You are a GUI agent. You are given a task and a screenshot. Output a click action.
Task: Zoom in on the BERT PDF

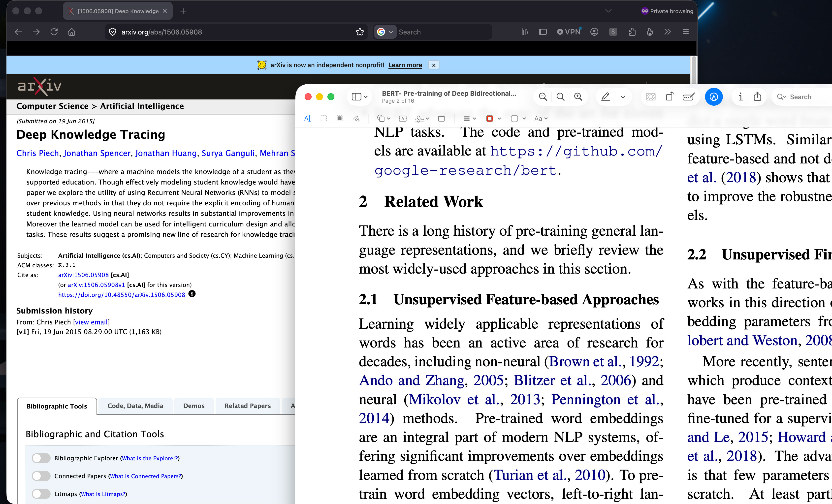(x=578, y=97)
